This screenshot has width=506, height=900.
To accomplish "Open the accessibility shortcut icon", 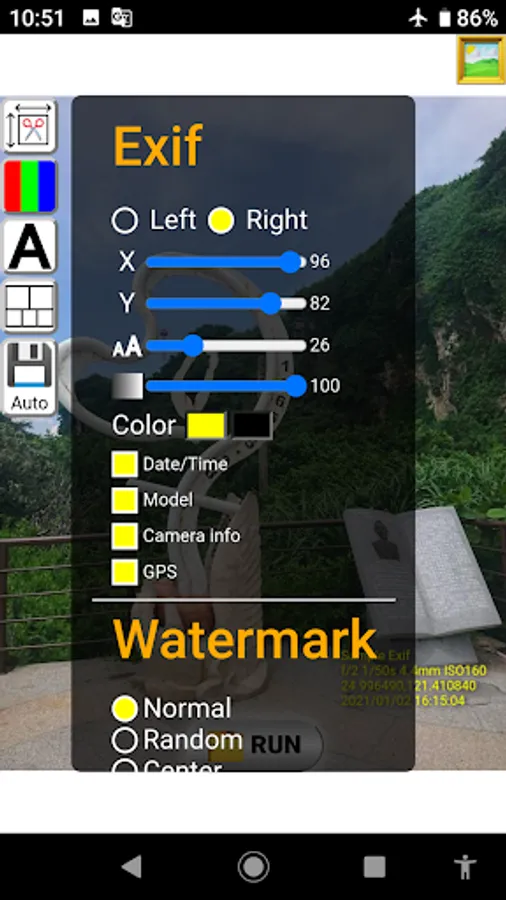I will (x=465, y=867).
